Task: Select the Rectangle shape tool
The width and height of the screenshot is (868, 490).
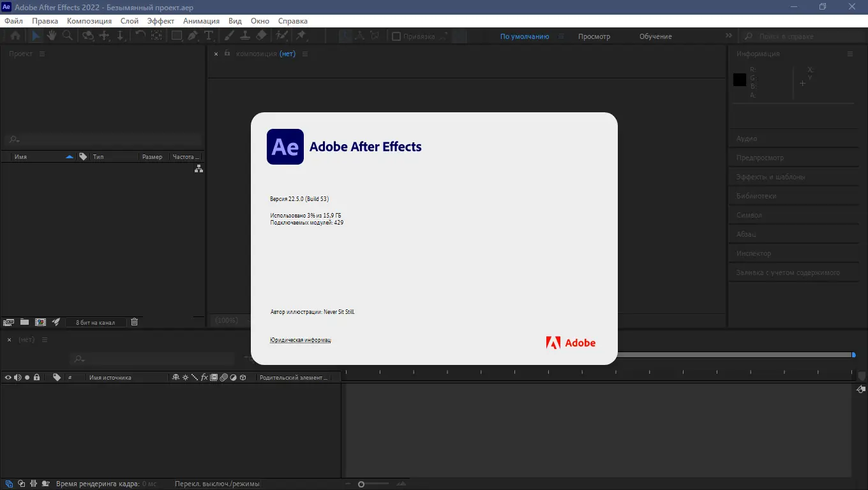Action: point(177,36)
